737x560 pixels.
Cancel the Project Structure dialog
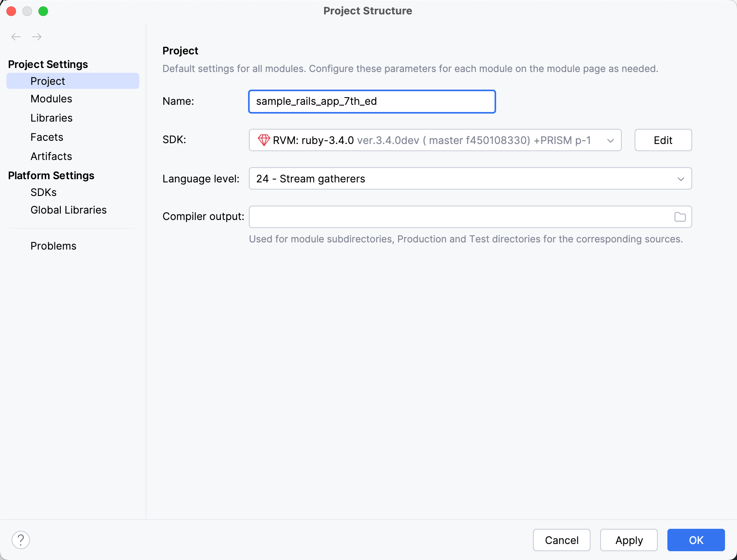coord(561,540)
